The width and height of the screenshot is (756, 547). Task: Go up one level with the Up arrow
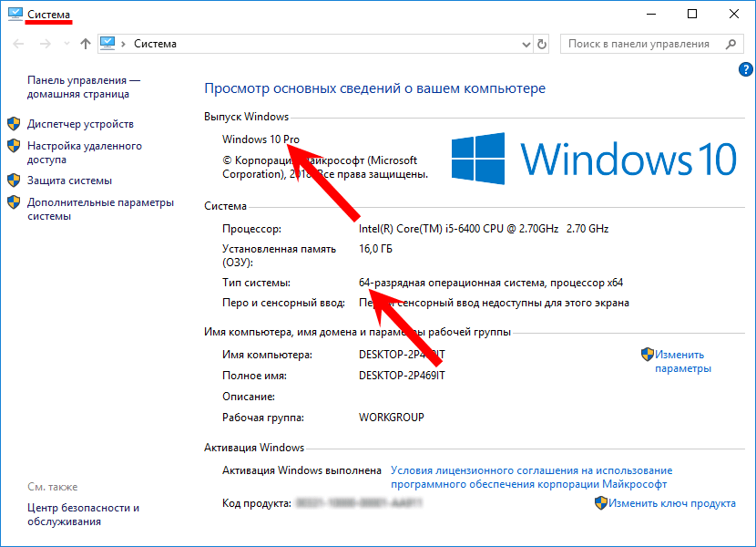86,44
